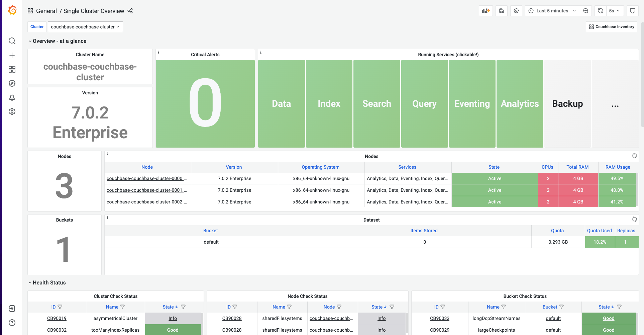Screen dimensions: 644x335
Task: Open node couchbase-couchbase-cluster-0001 link
Action: tap(147, 190)
